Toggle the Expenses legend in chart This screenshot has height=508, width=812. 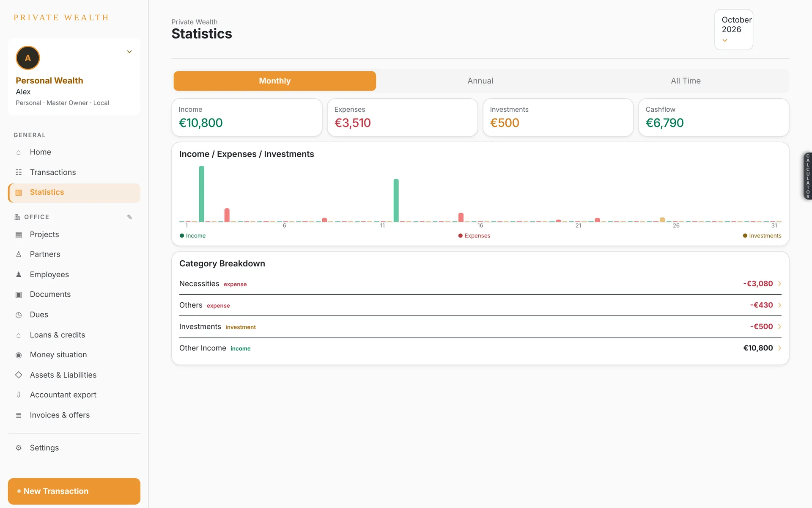[x=474, y=236]
